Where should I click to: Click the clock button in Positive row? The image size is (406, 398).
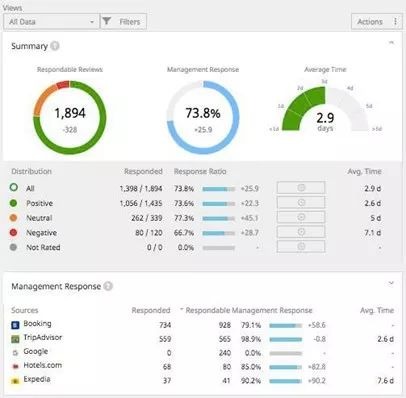click(301, 202)
